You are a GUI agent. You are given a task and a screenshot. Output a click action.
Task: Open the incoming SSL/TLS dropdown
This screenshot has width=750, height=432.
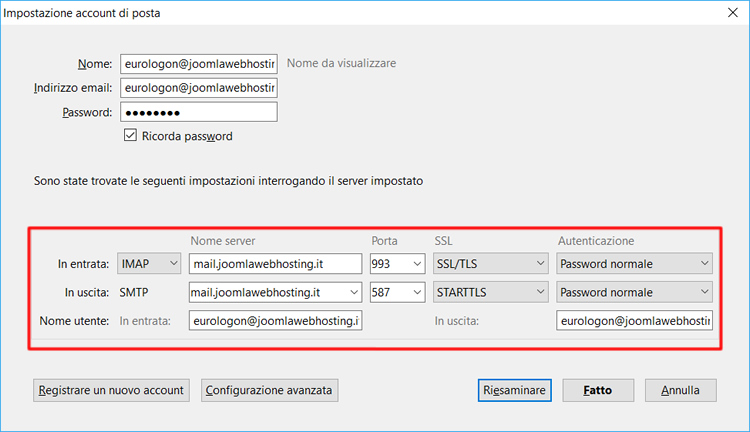[x=490, y=264]
